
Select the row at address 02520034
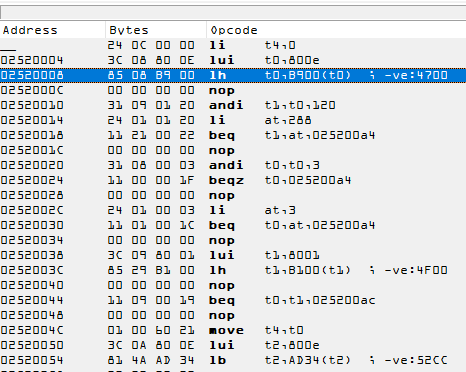(233, 240)
